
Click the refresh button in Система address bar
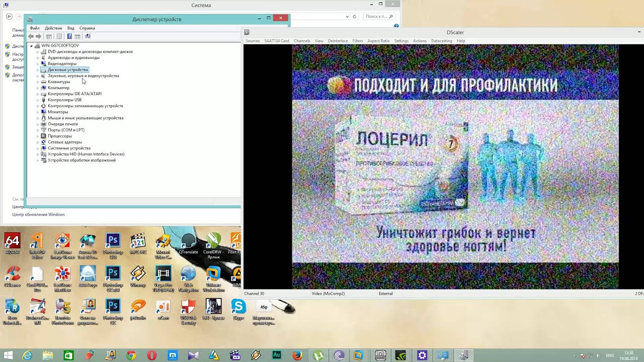(355, 17)
